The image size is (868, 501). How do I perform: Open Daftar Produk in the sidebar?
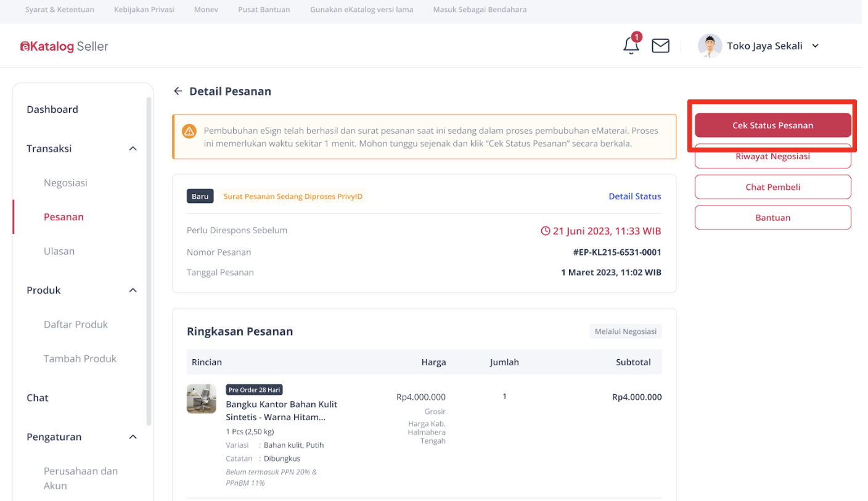pyautogui.click(x=76, y=325)
